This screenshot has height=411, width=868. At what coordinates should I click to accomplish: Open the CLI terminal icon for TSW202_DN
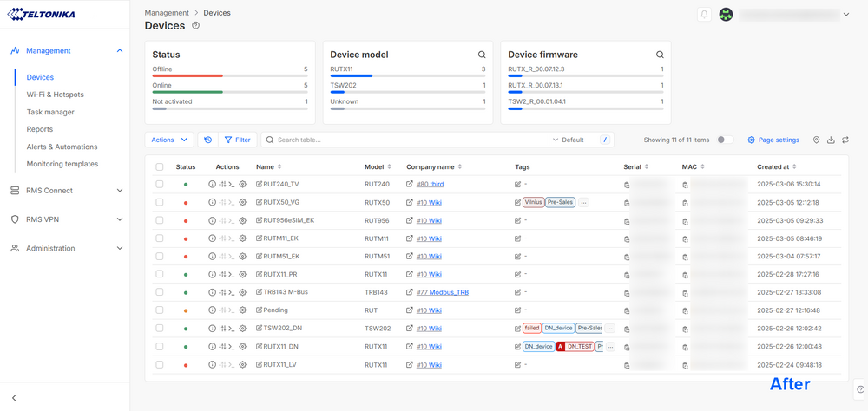click(232, 329)
